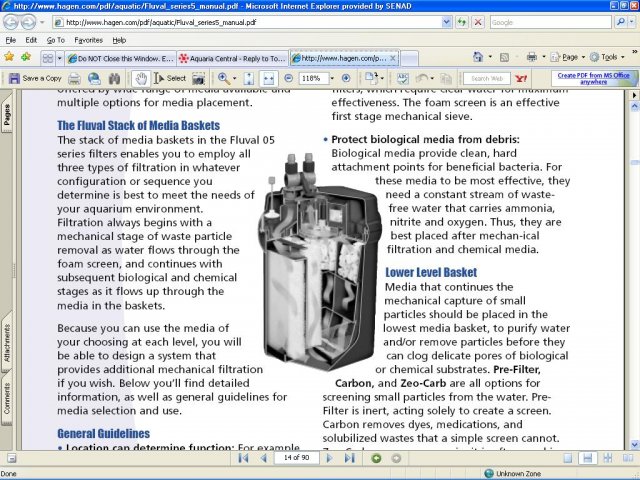Select the zoom-in magnifier tool
Viewport: 640px width, 480px height.
(224, 78)
